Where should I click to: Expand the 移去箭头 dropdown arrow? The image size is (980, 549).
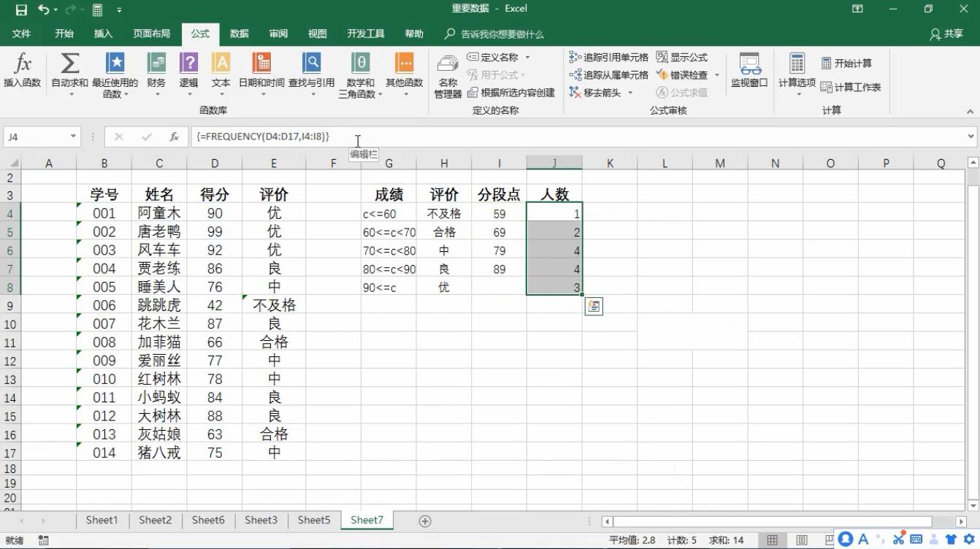click(630, 93)
